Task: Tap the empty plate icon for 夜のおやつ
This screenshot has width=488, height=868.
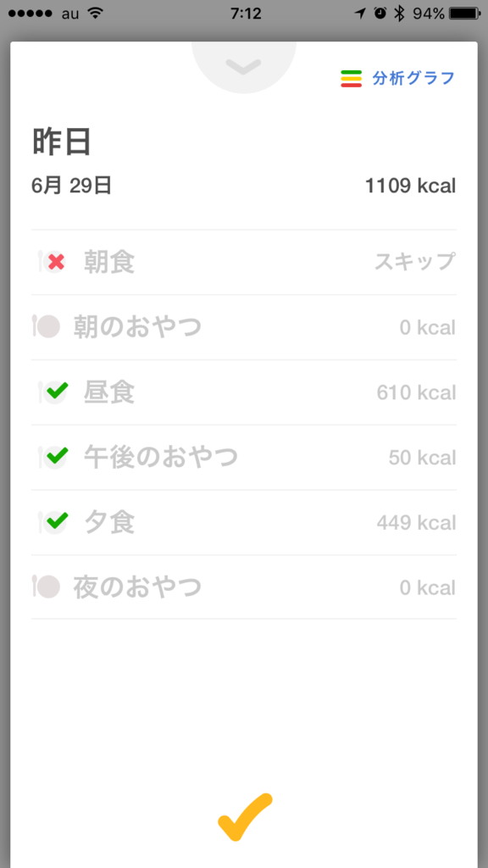Action: coord(46,587)
